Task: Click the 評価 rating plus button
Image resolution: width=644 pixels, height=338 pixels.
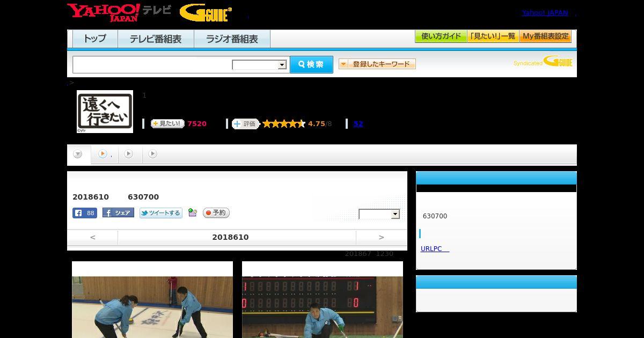Action: tap(246, 123)
